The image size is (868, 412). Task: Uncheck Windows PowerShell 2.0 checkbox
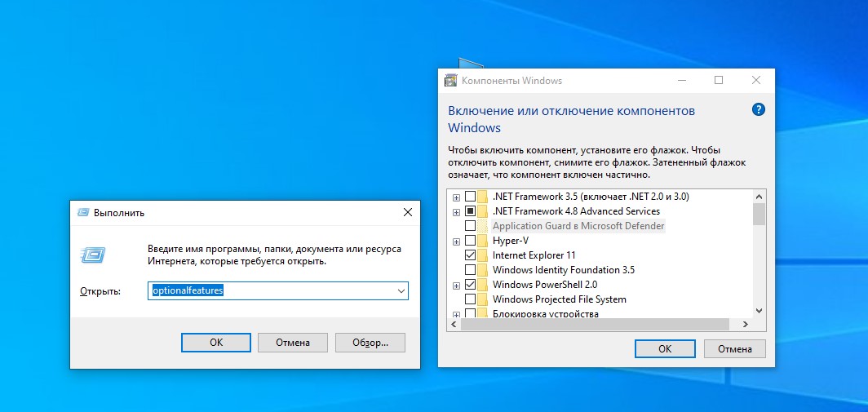coord(470,285)
